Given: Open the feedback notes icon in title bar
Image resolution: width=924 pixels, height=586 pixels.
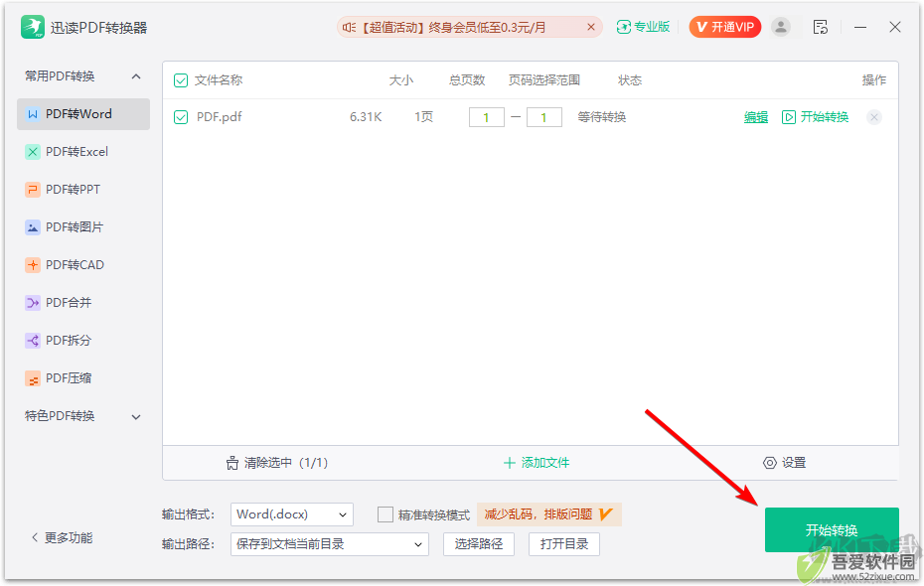Looking at the screenshot, I should pyautogui.click(x=820, y=27).
